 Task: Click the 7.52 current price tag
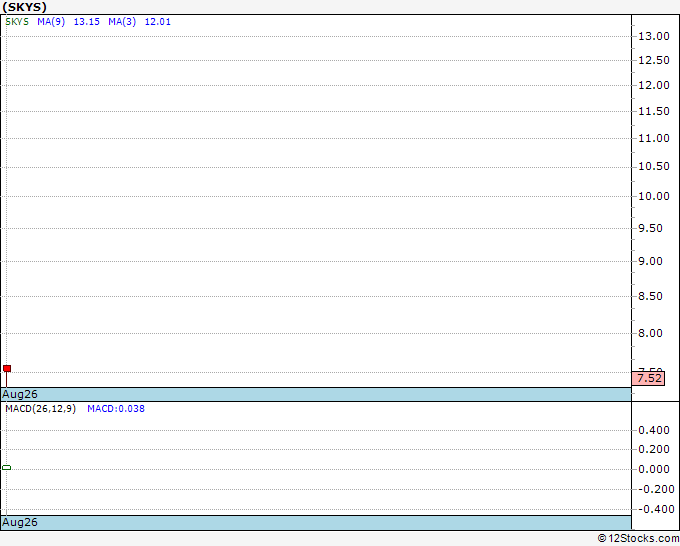[649, 378]
